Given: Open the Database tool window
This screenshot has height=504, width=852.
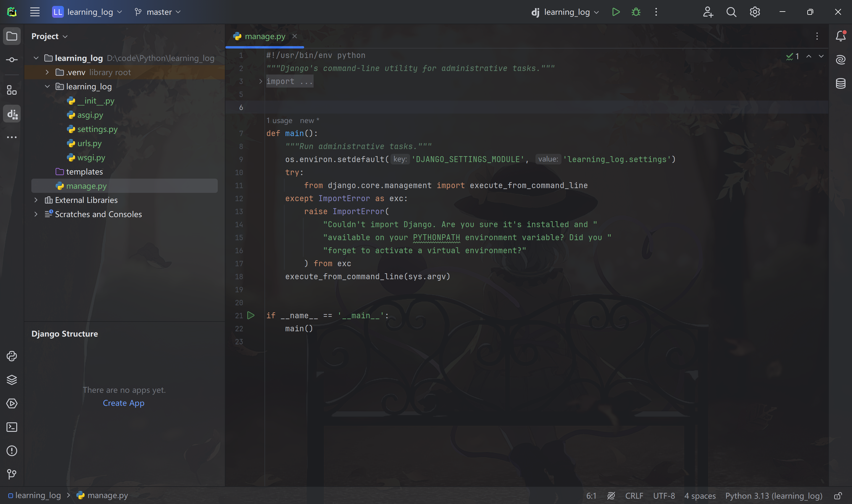Looking at the screenshot, I should click(840, 83).
